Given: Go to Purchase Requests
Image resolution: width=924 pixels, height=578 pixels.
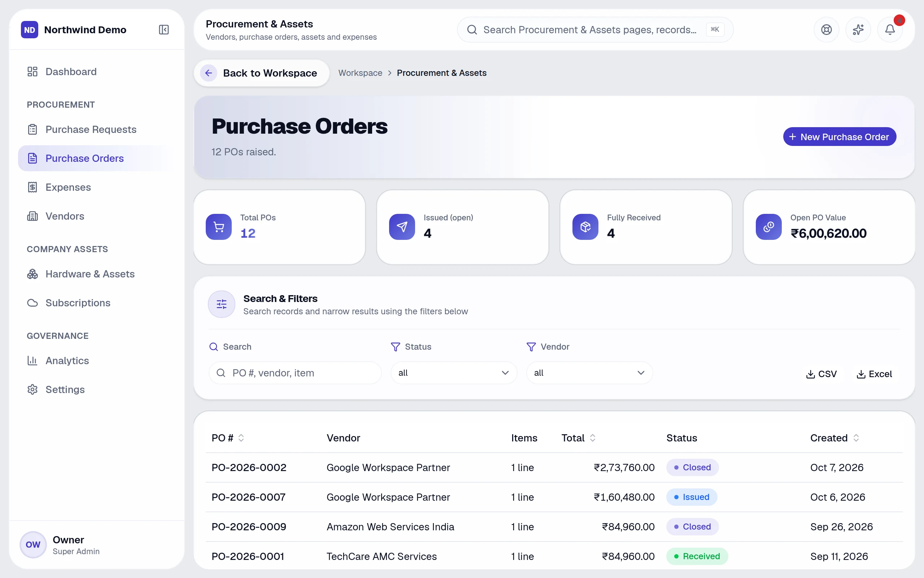Looking at the screenshot, I should (x=97, y=130).
